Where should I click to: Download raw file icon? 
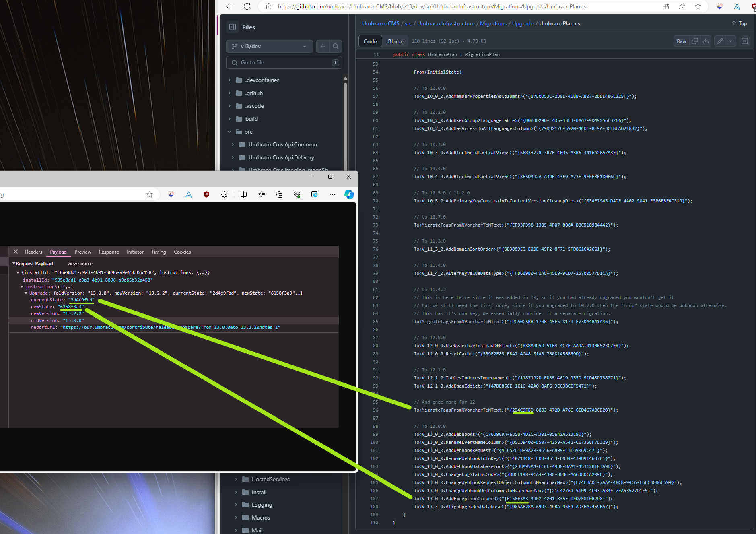tap(706, 41)
